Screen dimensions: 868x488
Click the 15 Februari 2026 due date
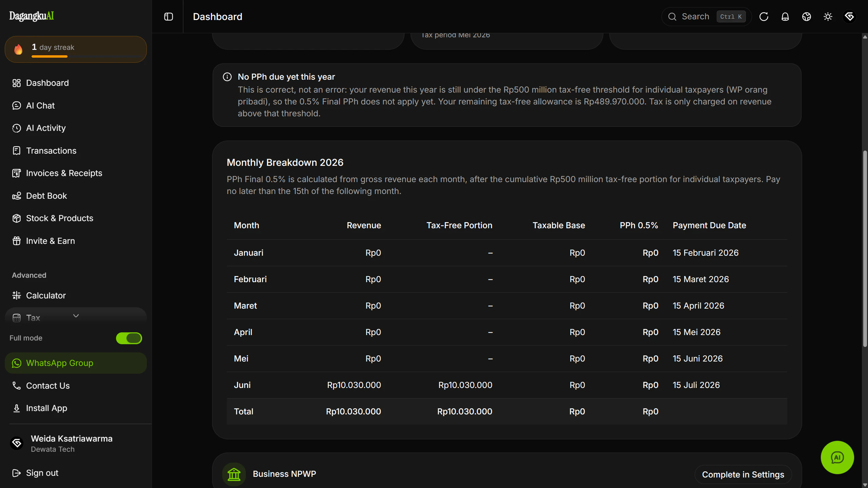pos(706,253)
